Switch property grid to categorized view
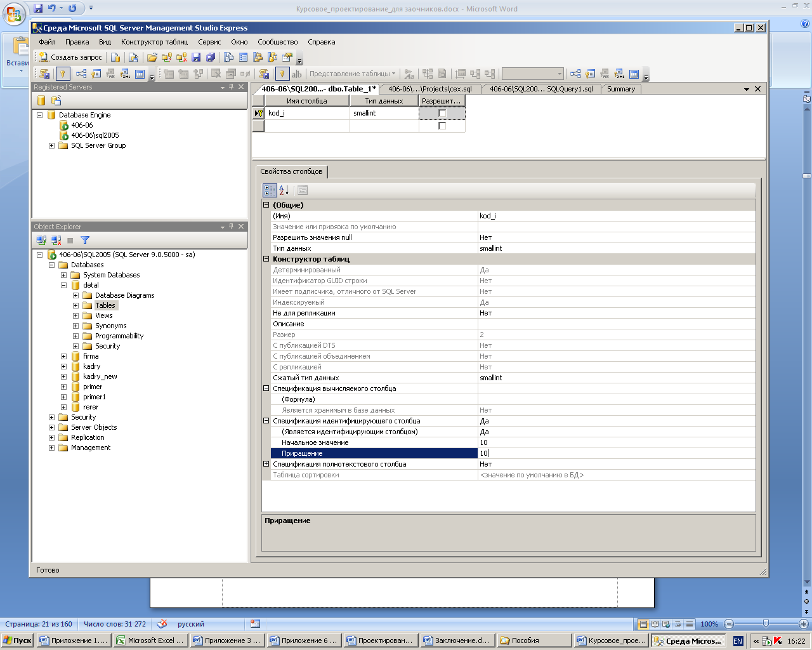Screen dimensions: 812x650 click(270, 190)
